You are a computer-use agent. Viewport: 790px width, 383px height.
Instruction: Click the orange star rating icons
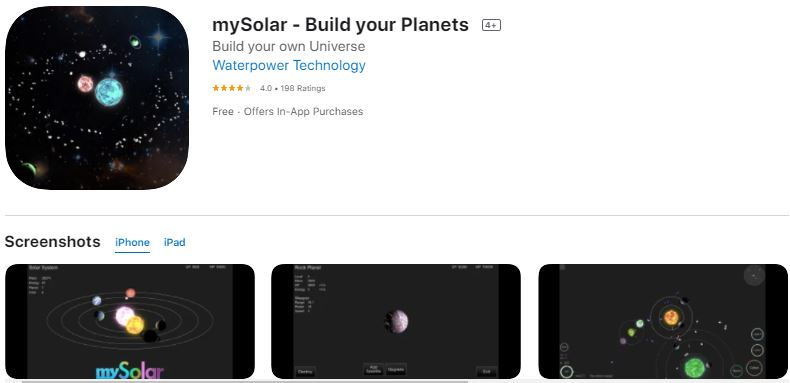232,88
